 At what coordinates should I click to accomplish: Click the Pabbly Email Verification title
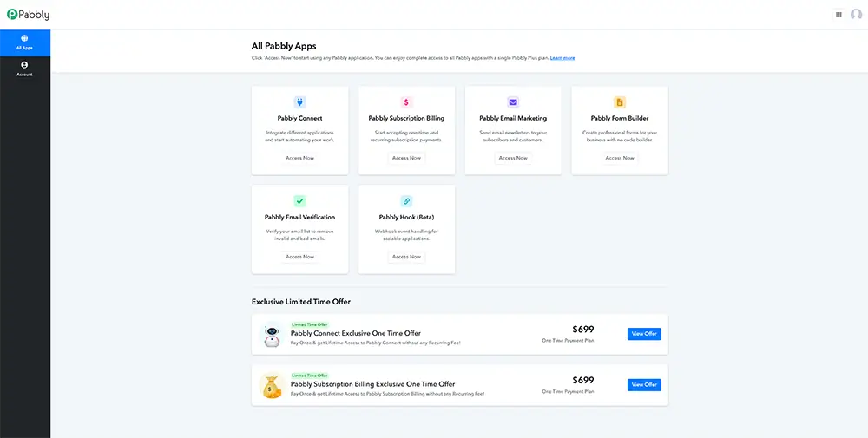[x=300, y=218]
